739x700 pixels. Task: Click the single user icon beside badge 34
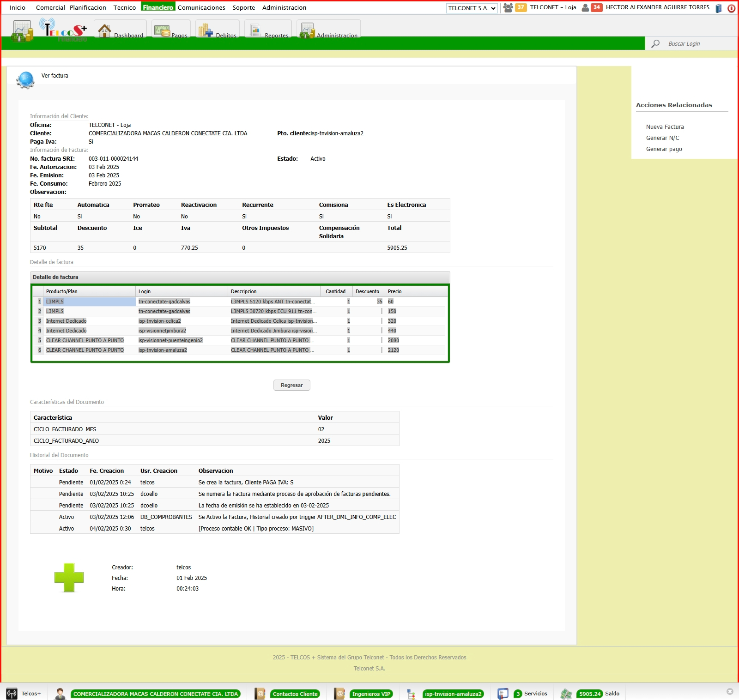(x=585, y=7)
